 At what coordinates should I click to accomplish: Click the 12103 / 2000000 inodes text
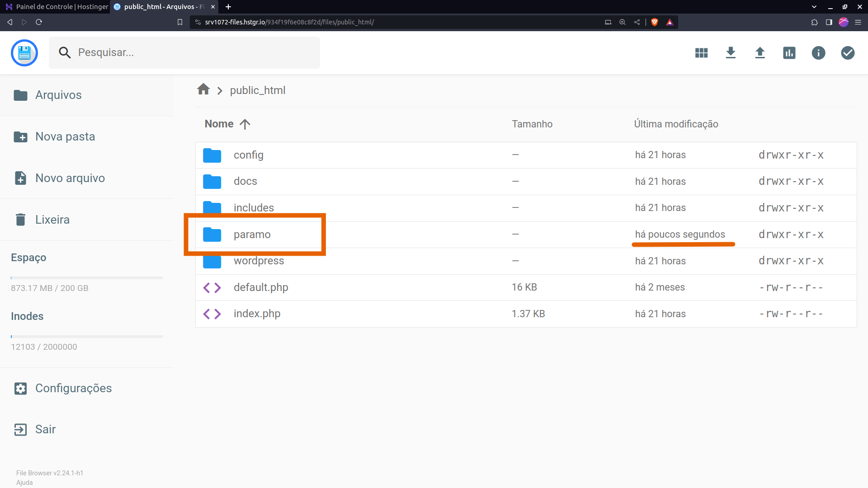click(44, 347)
